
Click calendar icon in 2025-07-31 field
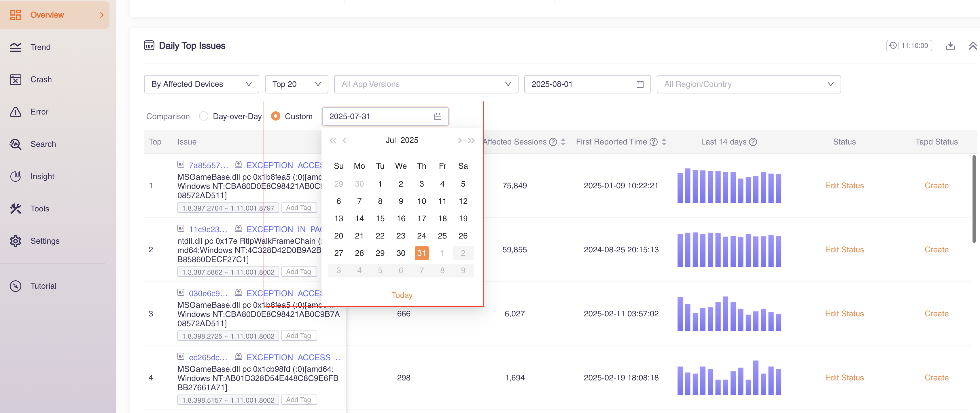pyautogui.click(x=438, y=117)
